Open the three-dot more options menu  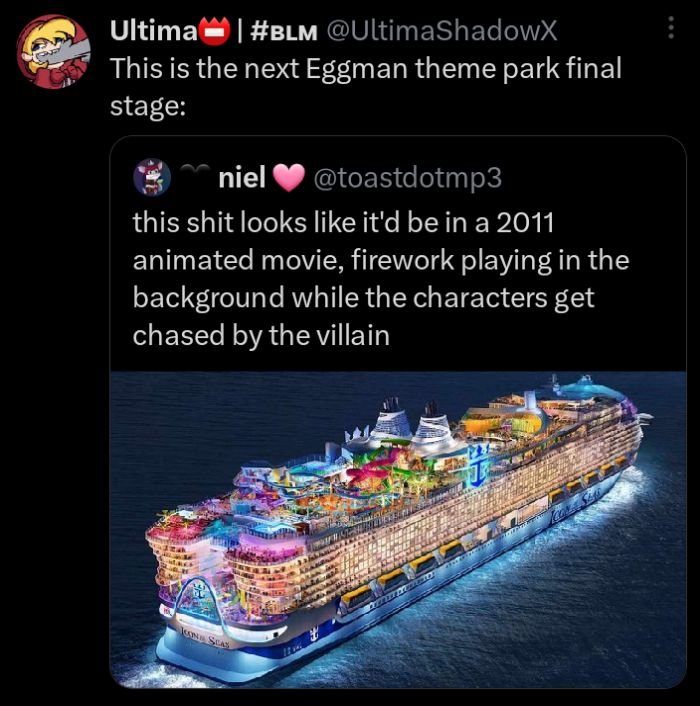670,27
